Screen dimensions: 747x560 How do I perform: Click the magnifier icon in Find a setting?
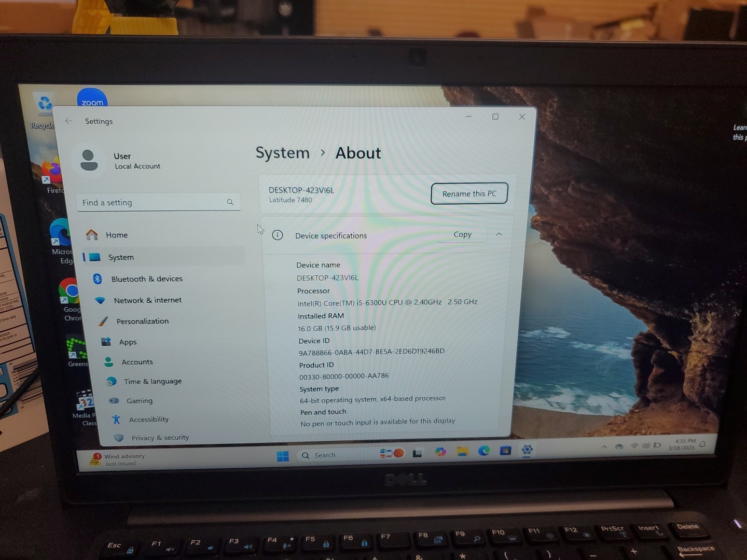(230, 202)
